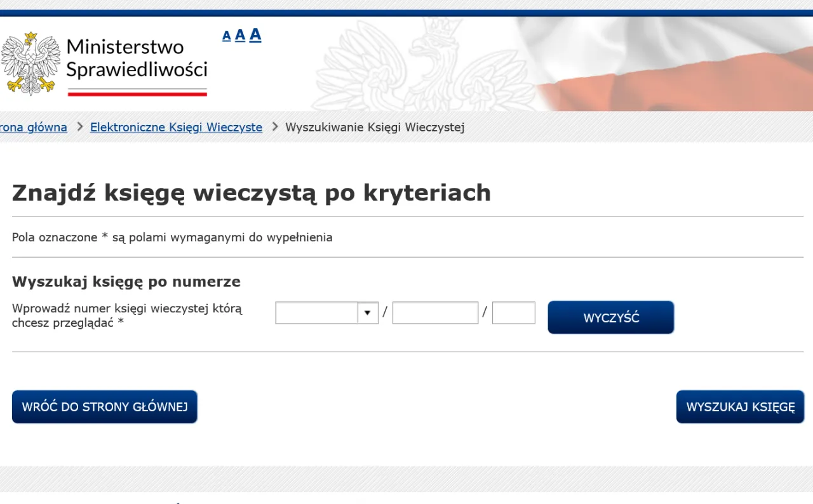Click the Polish eagle emblem logo
This screenshot has height=504, width=813.
[x=30, y=63]
